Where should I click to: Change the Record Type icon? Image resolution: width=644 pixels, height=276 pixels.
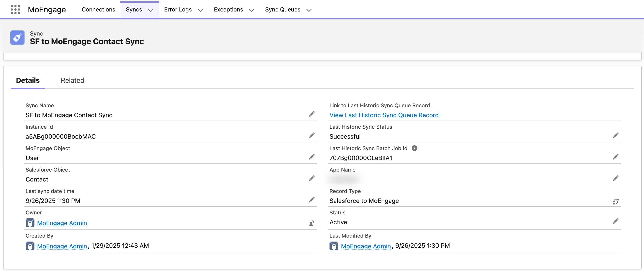tap(616, 201)
